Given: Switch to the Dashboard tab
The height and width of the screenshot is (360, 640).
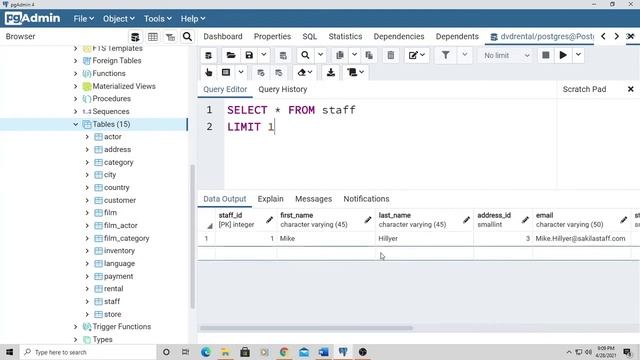Looking at the screenshot, I should [223, 36].
